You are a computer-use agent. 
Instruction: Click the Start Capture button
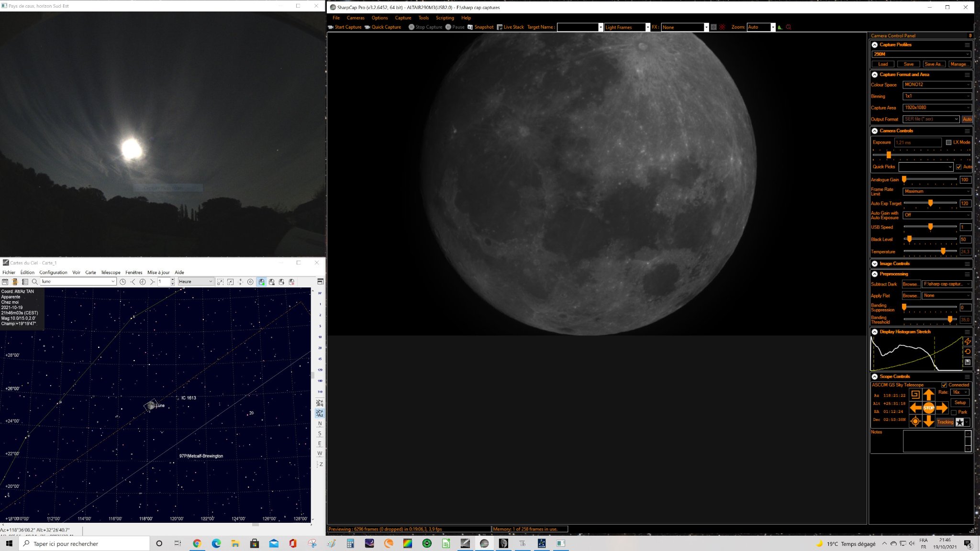(345, 27)
